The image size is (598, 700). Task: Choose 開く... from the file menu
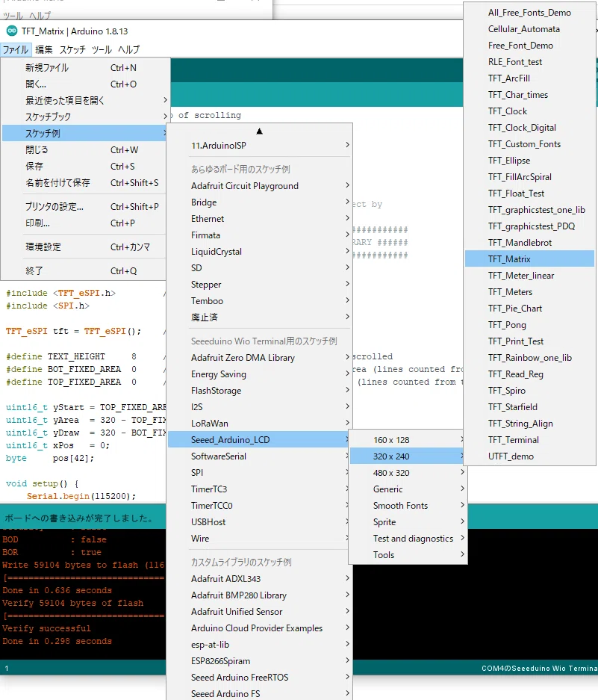tap(84, 84)
